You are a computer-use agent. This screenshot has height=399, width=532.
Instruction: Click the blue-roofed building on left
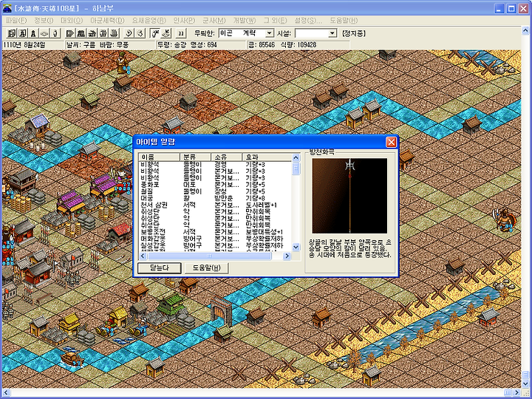coord(38,125)
